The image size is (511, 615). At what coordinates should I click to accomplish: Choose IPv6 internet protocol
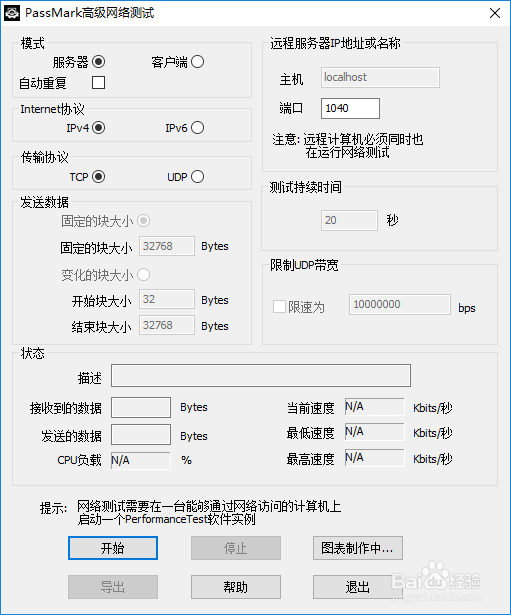coord(197,128)
